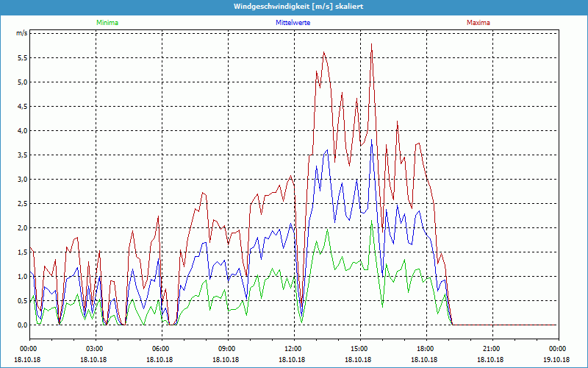
Task: Click the 3,5 y-axis value label
Action: (x=21, y=155)
